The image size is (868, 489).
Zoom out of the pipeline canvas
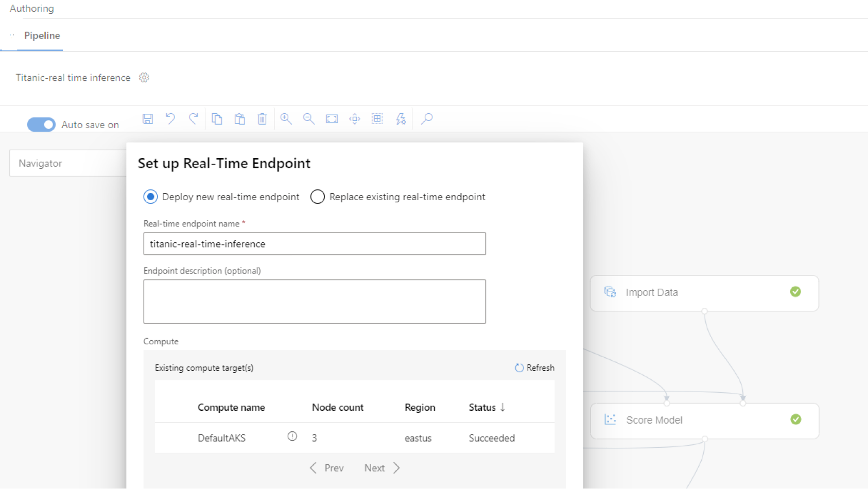[x=308, y=119]
